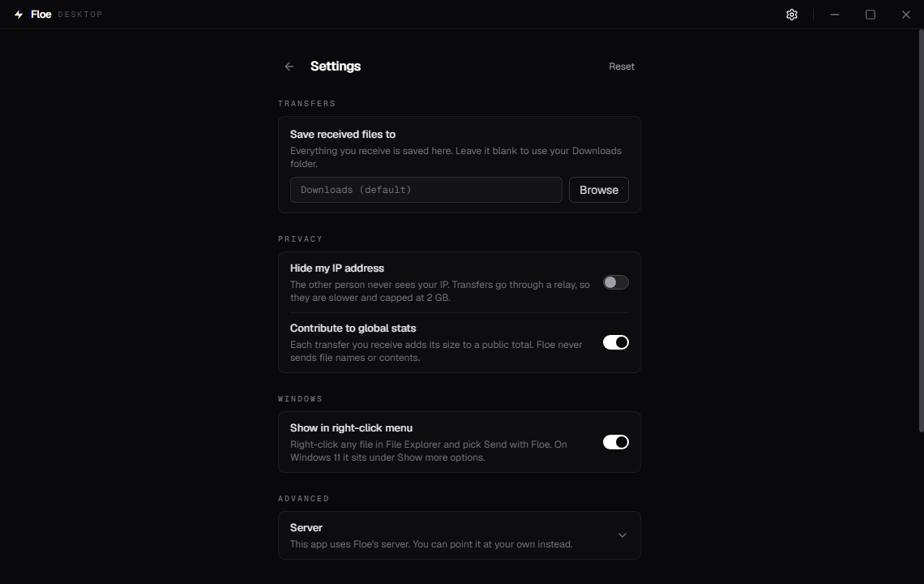Focus the Downloads (default) path field
The width and height of the screenshot is (924, 584).
pyautogui.click(x=426, y=190)
